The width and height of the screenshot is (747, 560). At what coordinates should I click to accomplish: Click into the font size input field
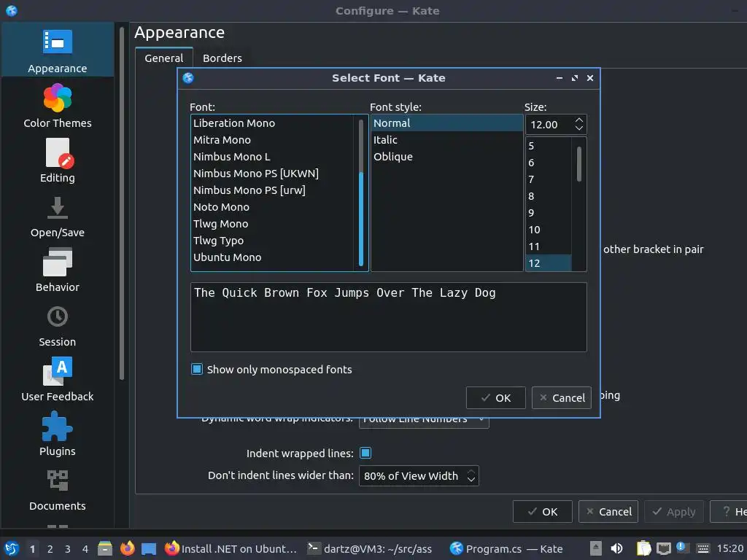pos(550,125)
